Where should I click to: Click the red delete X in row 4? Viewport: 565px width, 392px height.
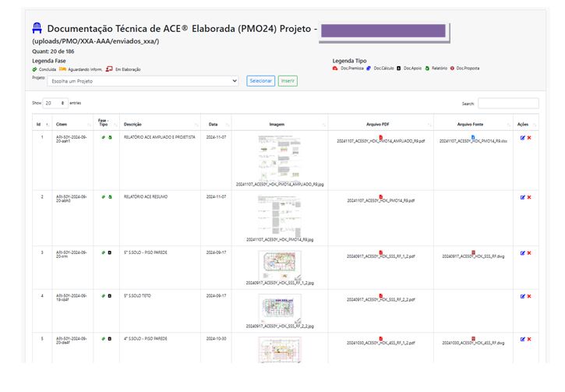pos(529,295)
